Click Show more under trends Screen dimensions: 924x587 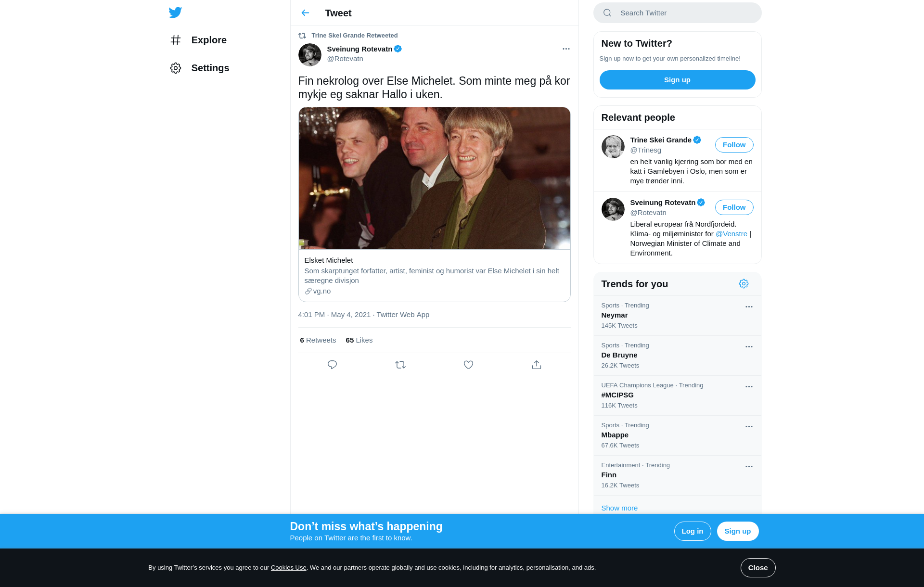click(619, 508)
